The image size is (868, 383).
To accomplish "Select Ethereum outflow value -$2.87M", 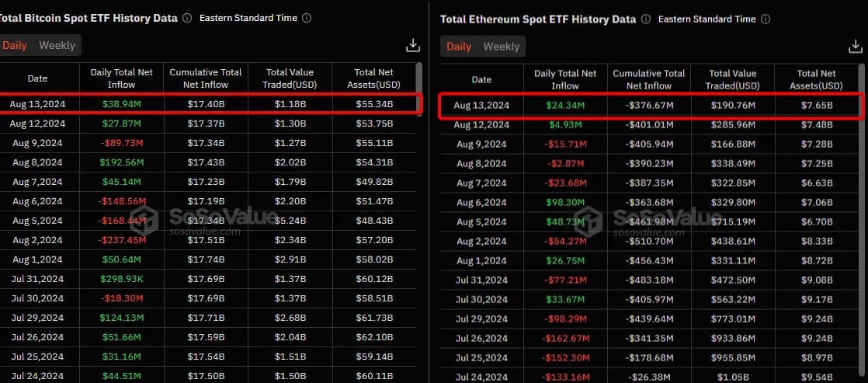I will [565, 163].
